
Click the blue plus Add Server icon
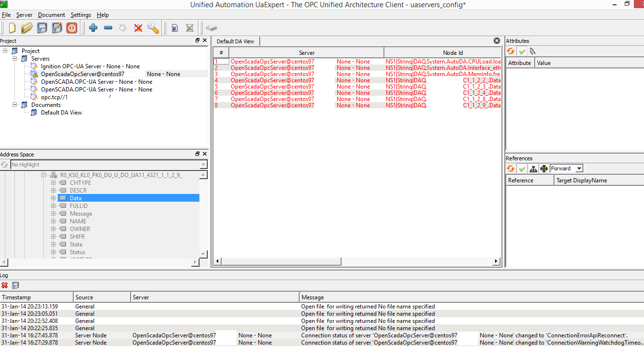[93, 28]
